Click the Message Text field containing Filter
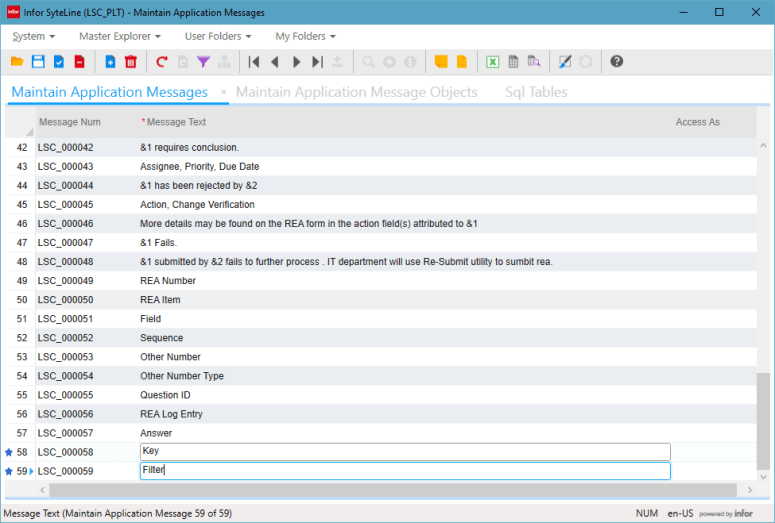 405,471
